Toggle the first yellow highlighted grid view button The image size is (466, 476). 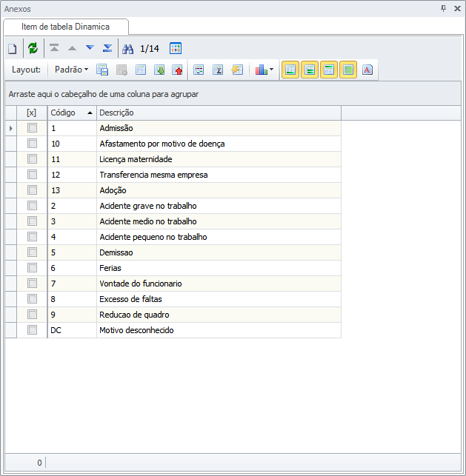coord(290,70)
